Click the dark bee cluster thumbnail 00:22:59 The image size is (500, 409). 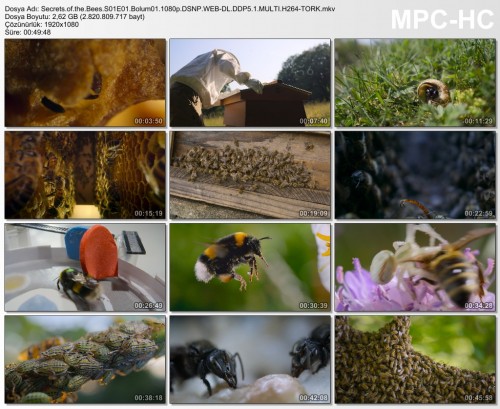coord(415,175)
